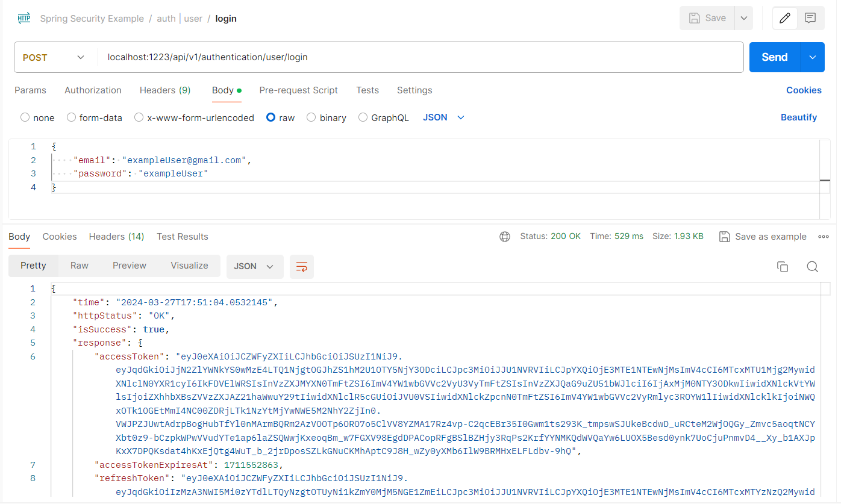
Task: Switch to the Visualize response view
Action: tap(189, 266)
